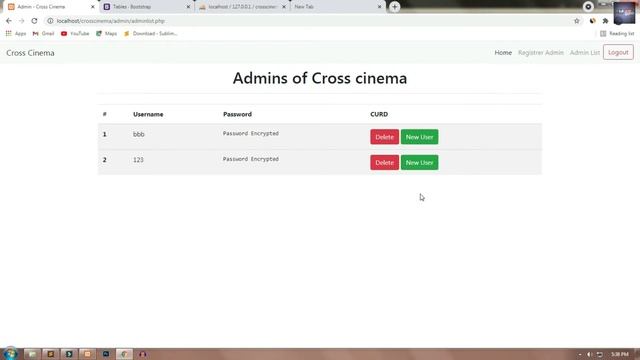The image size is (640, 360).
Task: Click the Password column header
Action: [x=237, y=114]
